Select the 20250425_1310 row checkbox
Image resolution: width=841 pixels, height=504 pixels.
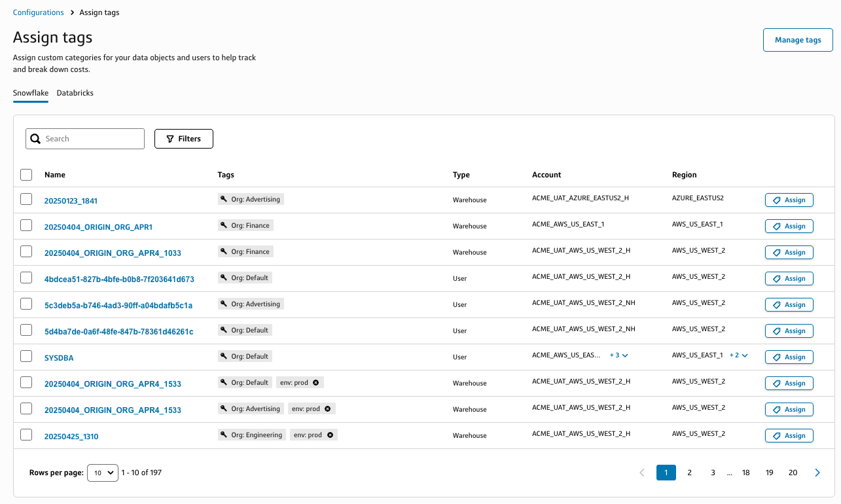[x=26, y=435]
